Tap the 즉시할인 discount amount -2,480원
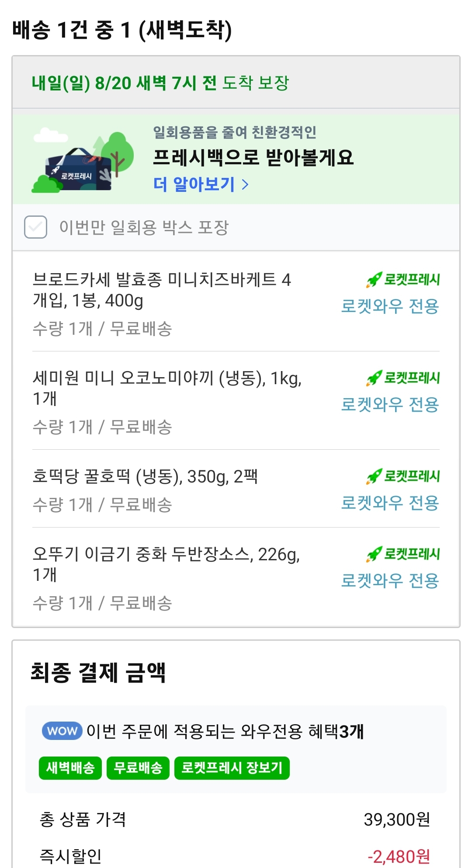 pyautogui.click(x=399, y=856)
